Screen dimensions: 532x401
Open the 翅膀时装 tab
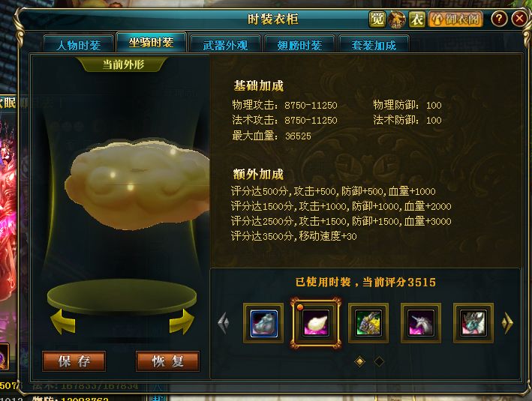pyautogui.click(x=299, y=44)
